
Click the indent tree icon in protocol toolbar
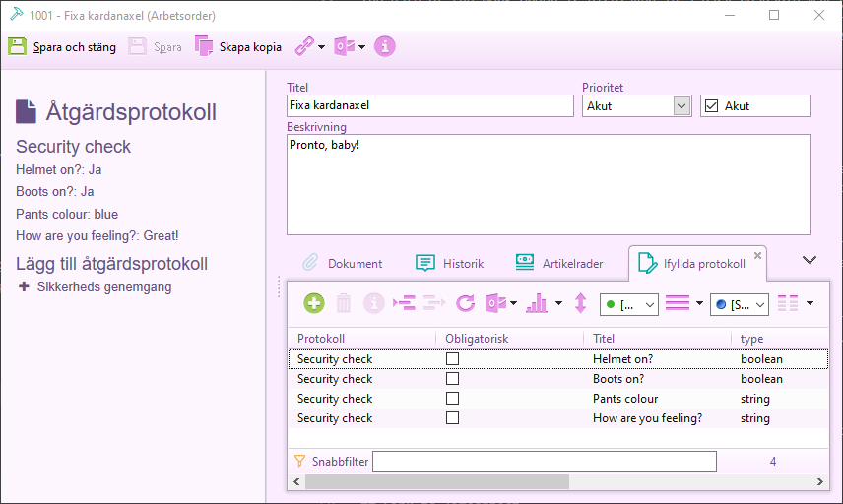click(404, 304)
